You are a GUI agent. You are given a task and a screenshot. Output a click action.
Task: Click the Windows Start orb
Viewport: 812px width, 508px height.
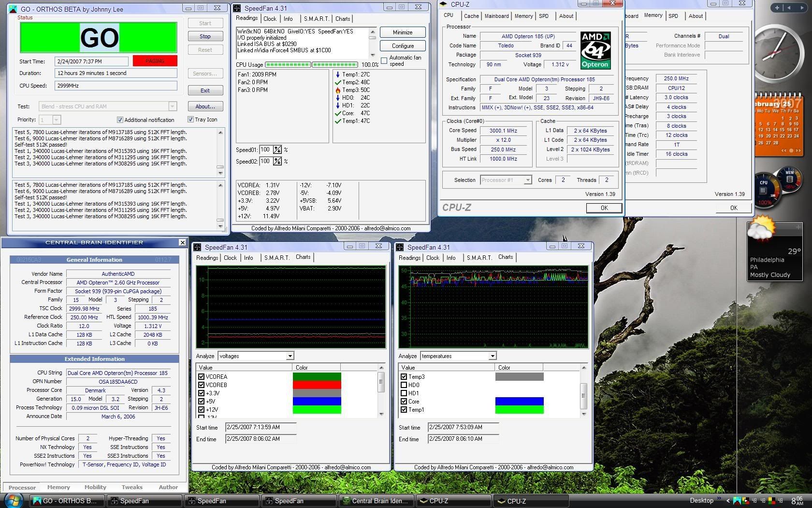point(13,500)
